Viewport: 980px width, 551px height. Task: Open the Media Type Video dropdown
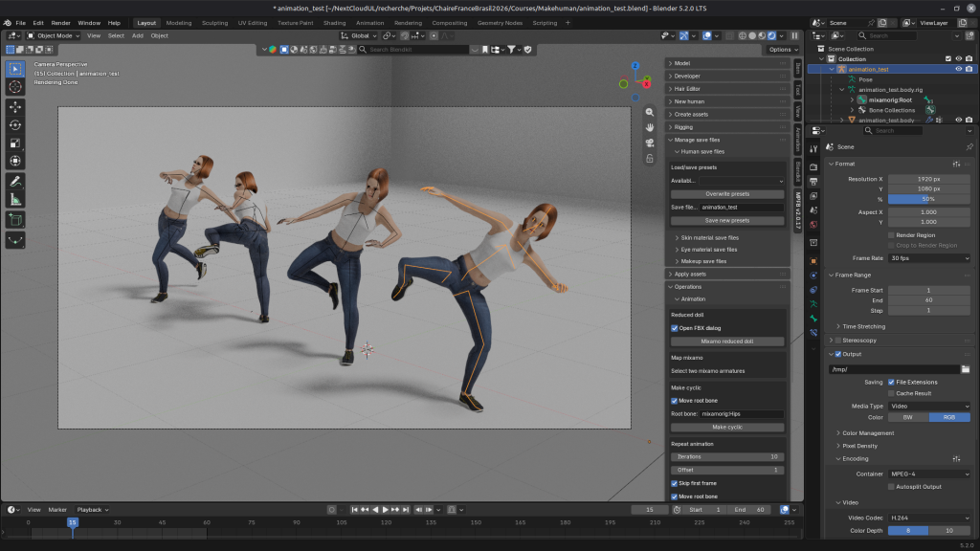tap(929, 406)
